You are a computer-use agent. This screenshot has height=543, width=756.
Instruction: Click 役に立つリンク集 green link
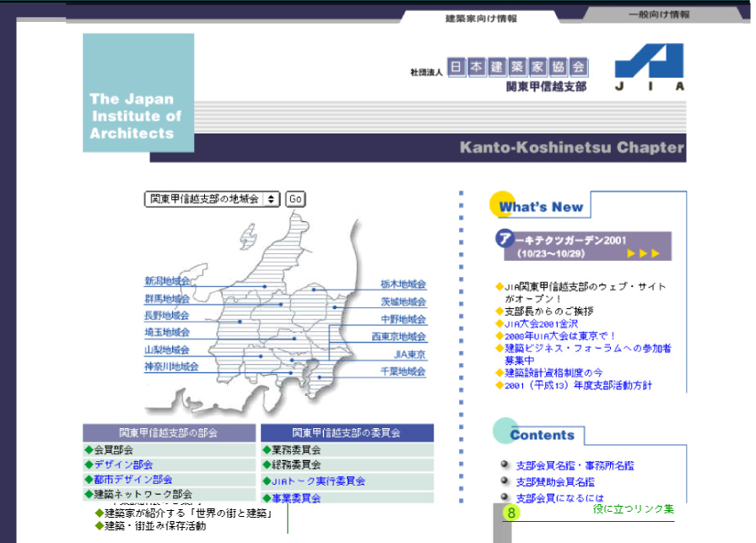(x=633, y=508)
